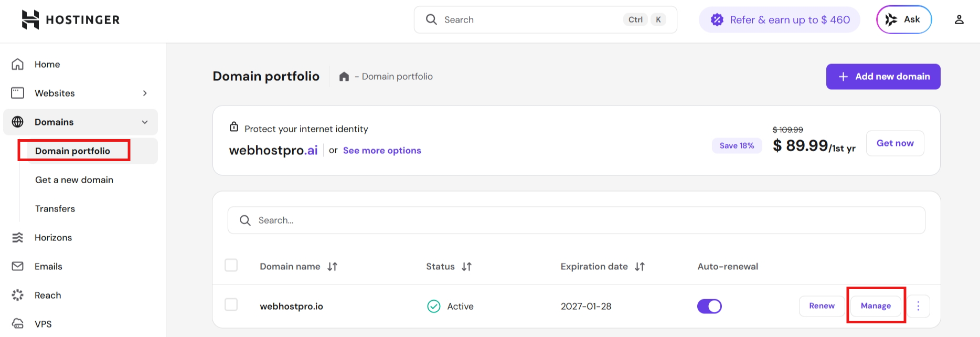Click the Auto-renewal column header

click(x=728, y=267)
